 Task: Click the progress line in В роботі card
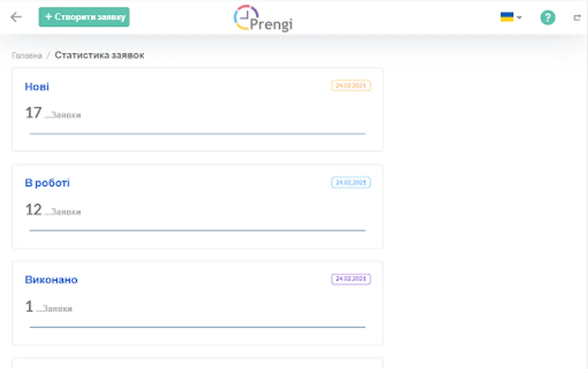point(197,230)
